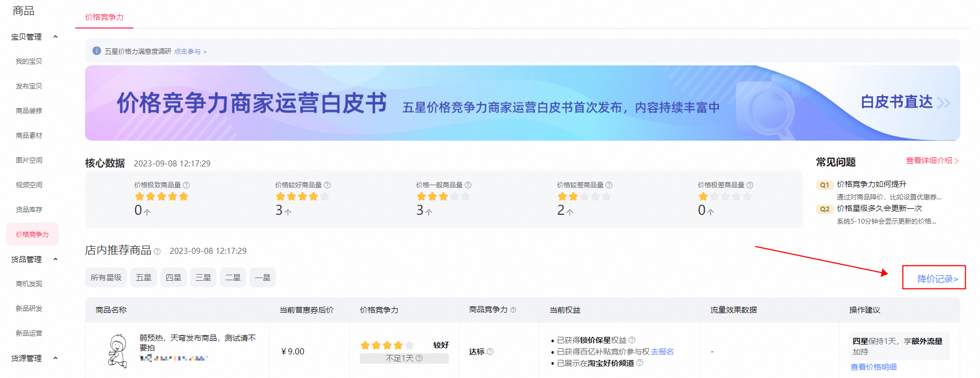
Task: Open 图片空间 in the sidebar
Action: (x=29, y=160)
